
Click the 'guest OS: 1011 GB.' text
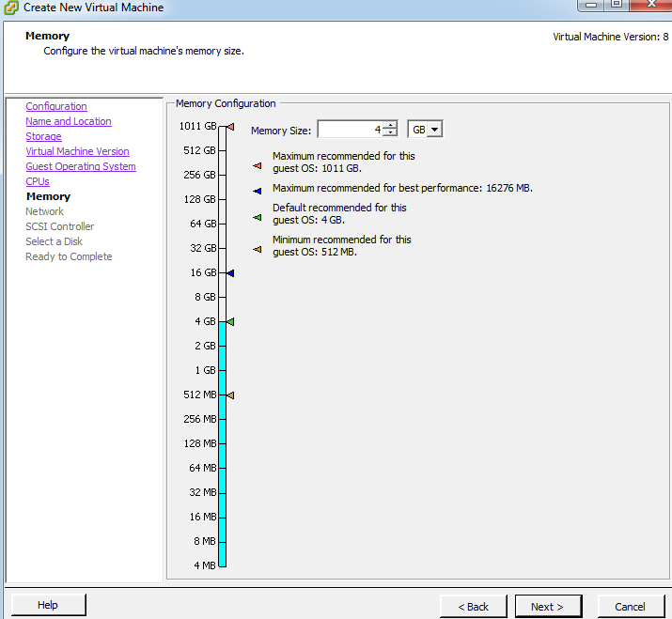(x=317, y=168)
